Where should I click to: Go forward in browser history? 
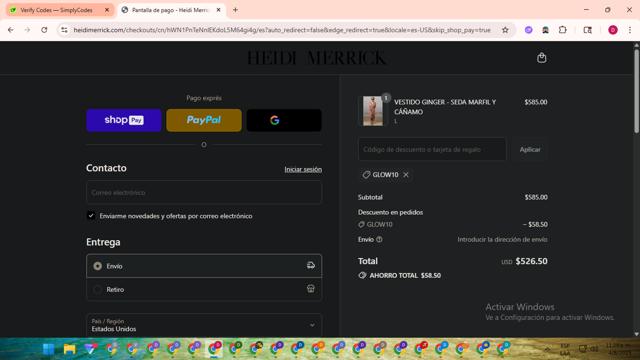pyautogui.click(x=27, y=30)
